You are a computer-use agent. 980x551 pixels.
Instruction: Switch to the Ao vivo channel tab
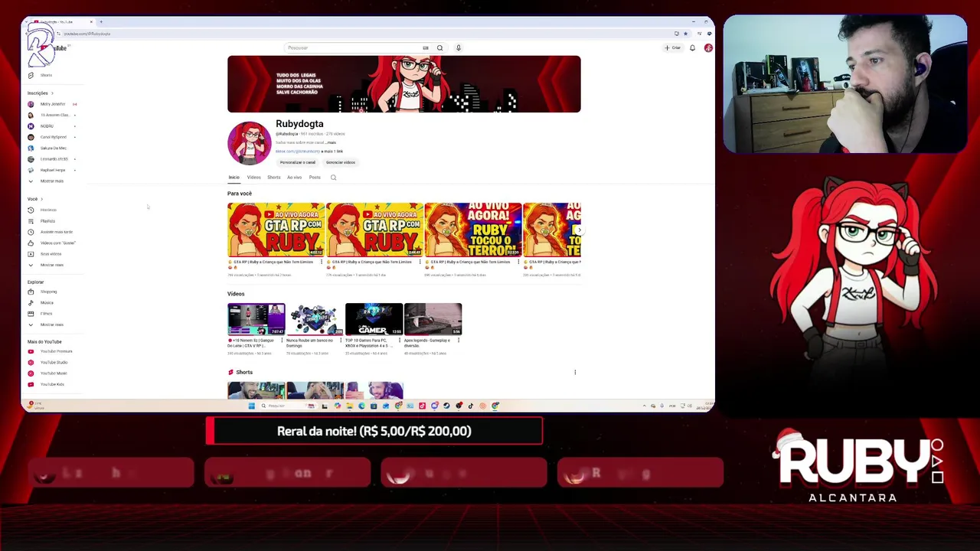294,178
